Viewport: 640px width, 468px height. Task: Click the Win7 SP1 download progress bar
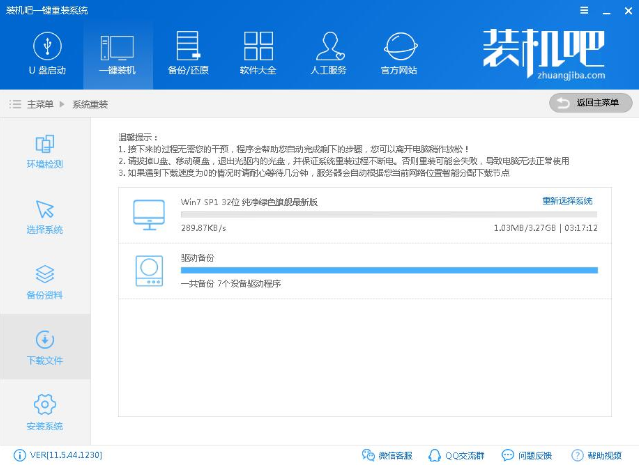[x=388, y=214]
